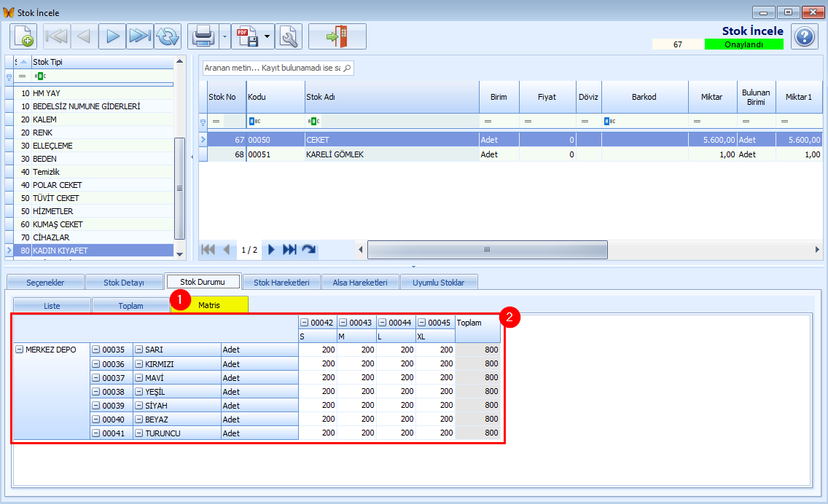Save as PDF icon
This screenshot has height=504, width=828.
click(248, 36)
